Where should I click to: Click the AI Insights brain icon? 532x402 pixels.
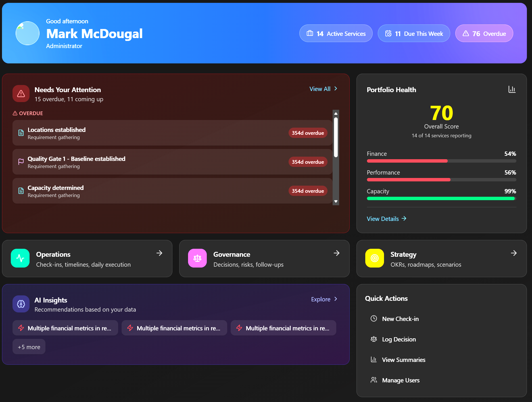pyautogui.click(x=21, y=304)
